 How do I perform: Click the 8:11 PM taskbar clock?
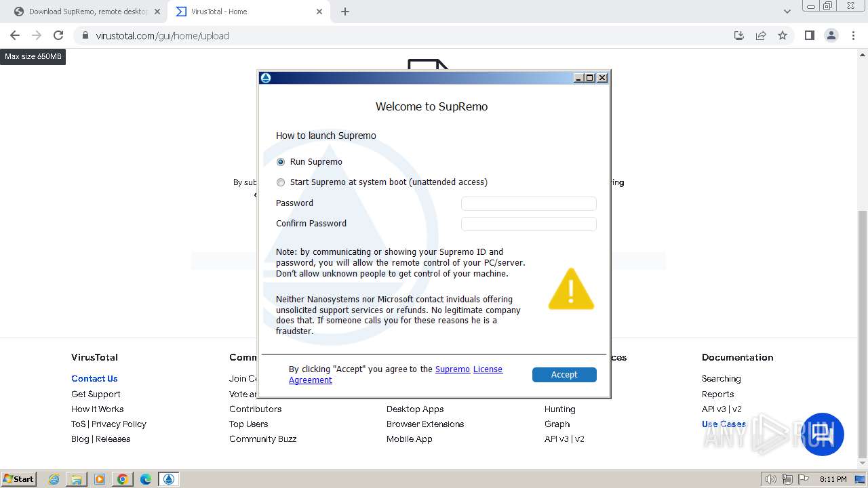coord(833,479)
